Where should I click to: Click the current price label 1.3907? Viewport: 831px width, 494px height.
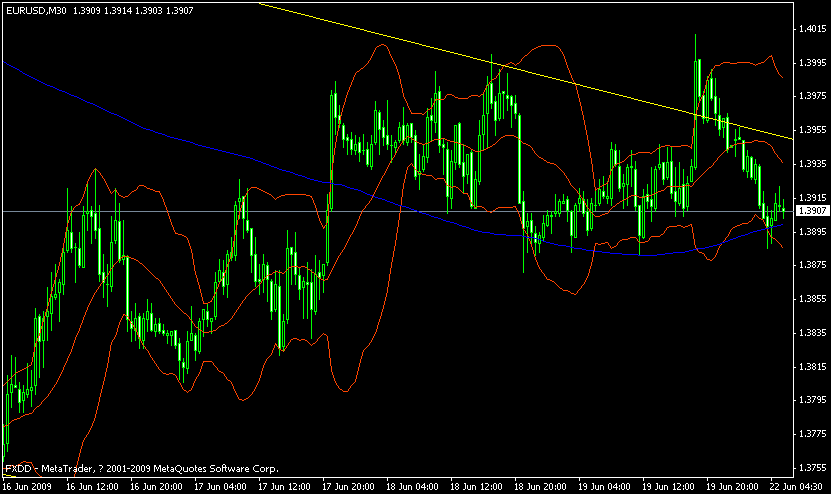pyautogui.click(x=812, y=211)
